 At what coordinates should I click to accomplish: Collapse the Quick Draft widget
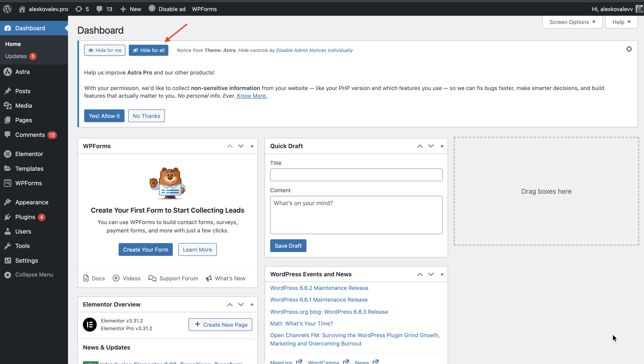442,146
